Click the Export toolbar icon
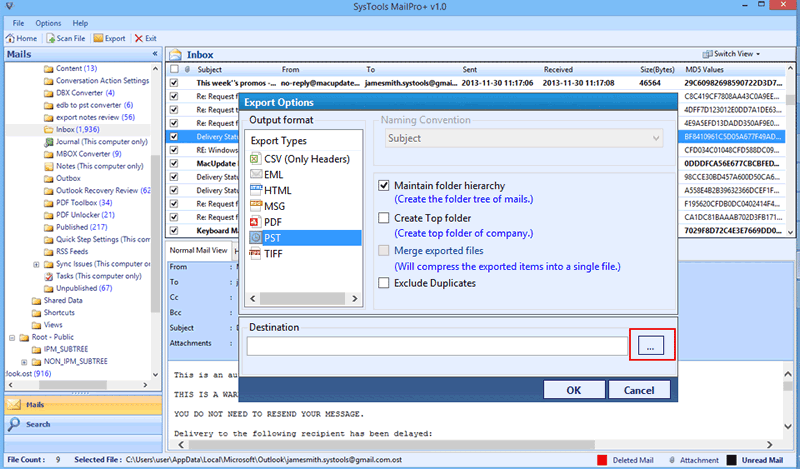Image resolution: width=800 pixels, height=469 pixels. [98, 38]
